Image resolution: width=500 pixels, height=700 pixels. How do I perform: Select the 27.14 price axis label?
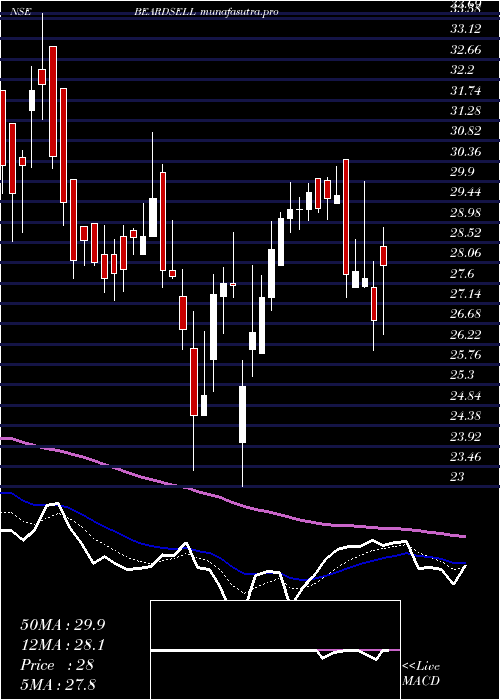pyautogui.click(x=466, y=294)
